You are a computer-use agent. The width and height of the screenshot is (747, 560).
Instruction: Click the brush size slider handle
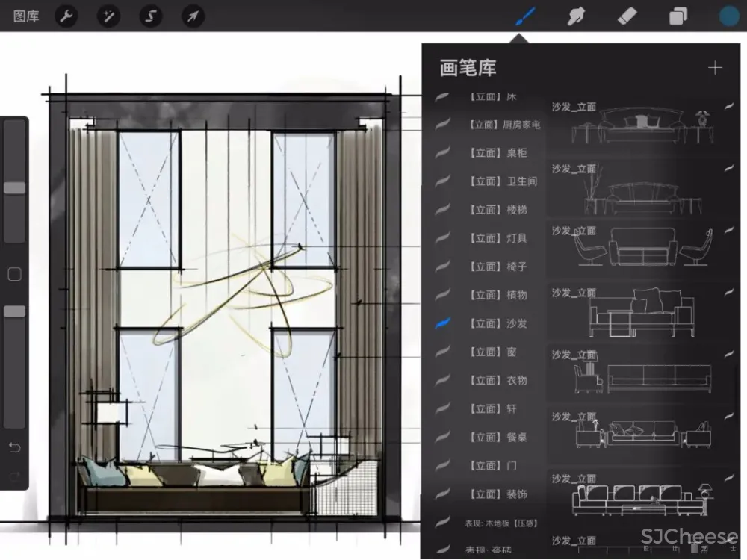[x=14, y=188]
